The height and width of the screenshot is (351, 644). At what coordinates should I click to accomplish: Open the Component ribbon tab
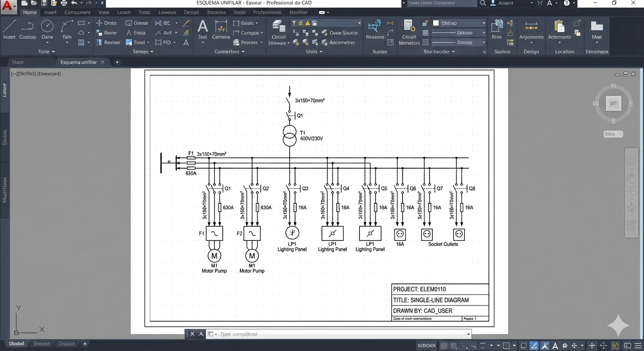(77, 12)
